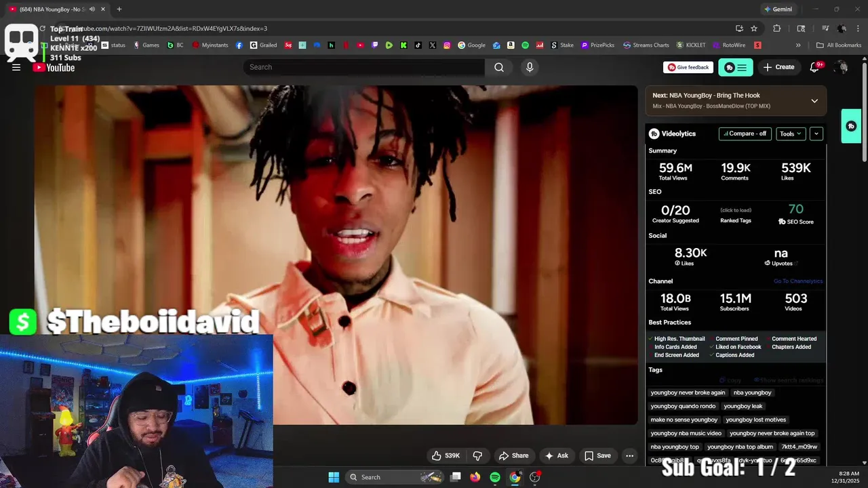The width and height of the screenshot is (868, 488).
Task: Go to the YouTube home logo
Action: (x=54, y=67)
